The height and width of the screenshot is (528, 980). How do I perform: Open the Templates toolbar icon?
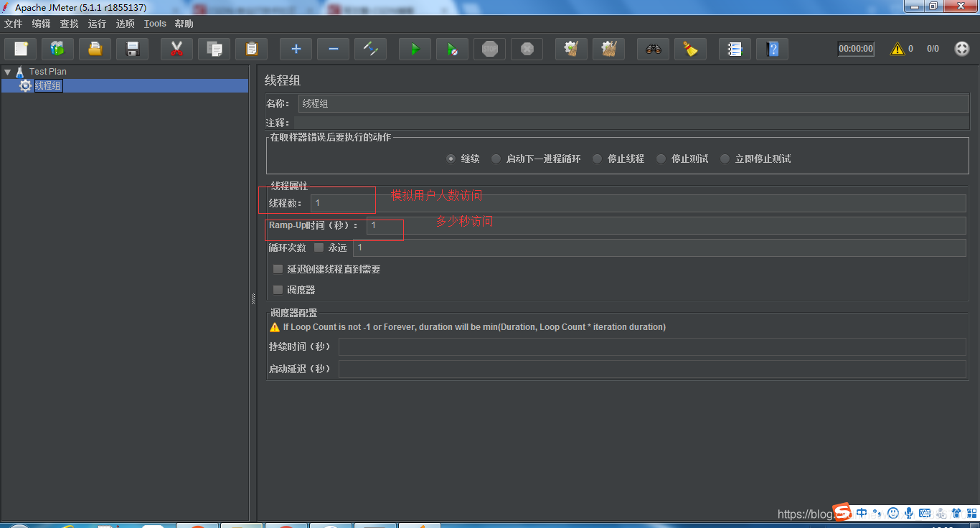click(58, 49)
